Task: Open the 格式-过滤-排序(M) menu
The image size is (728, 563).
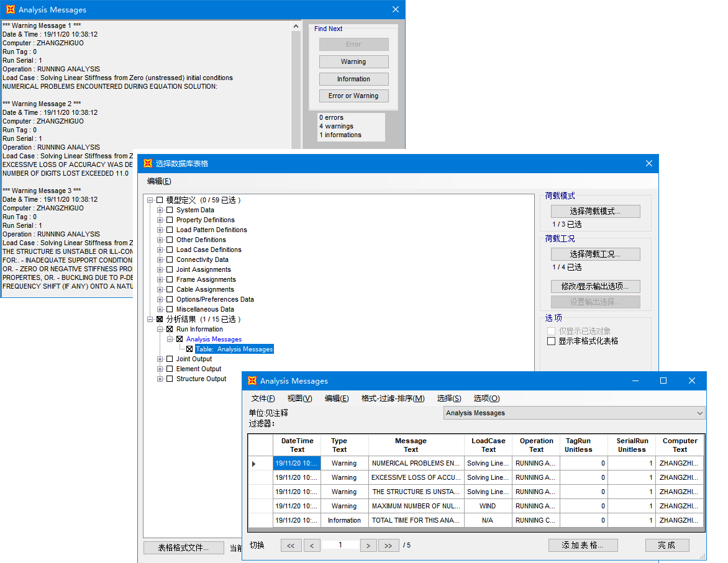Action: (393, 399)
